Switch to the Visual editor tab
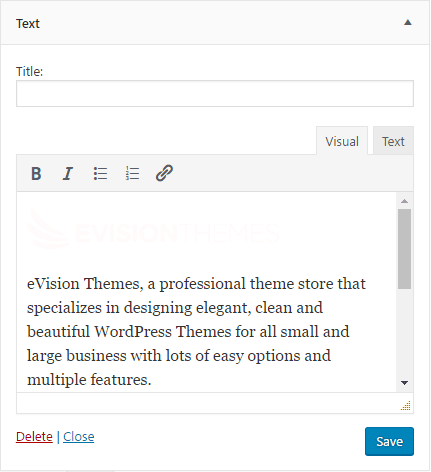Viewport: 431px width, 472px height. (342, 141)
